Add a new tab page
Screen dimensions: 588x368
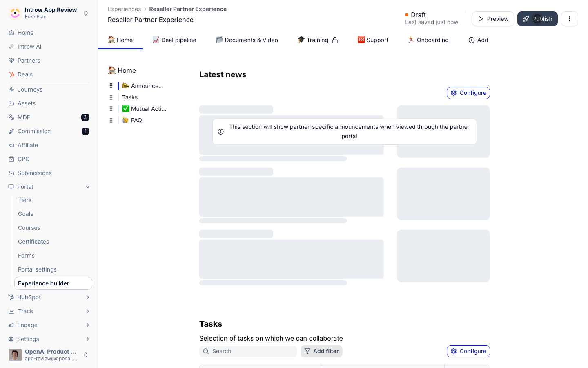[x=478, y=40]
